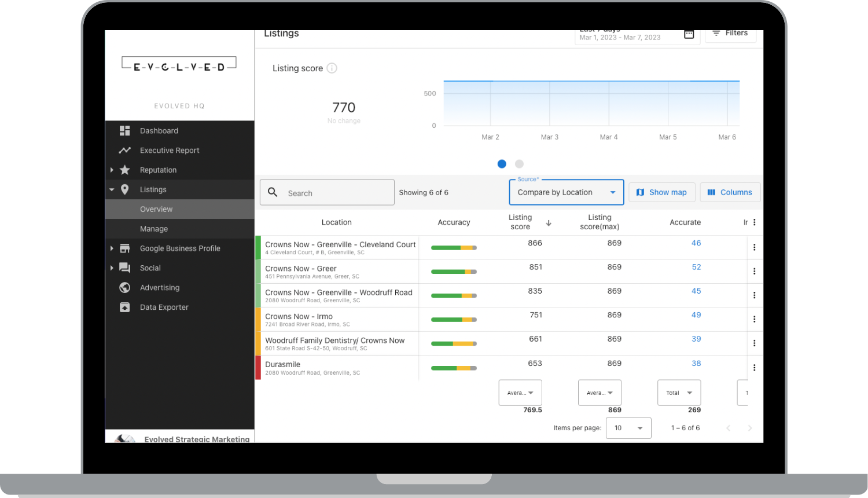Click the Listing score info icon

click(x=332, y=68)
